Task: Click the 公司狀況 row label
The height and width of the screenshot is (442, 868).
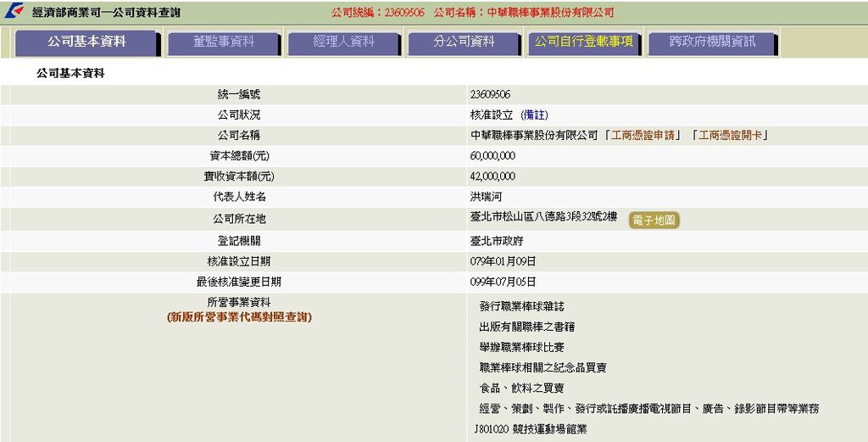Action: point(238,115)
